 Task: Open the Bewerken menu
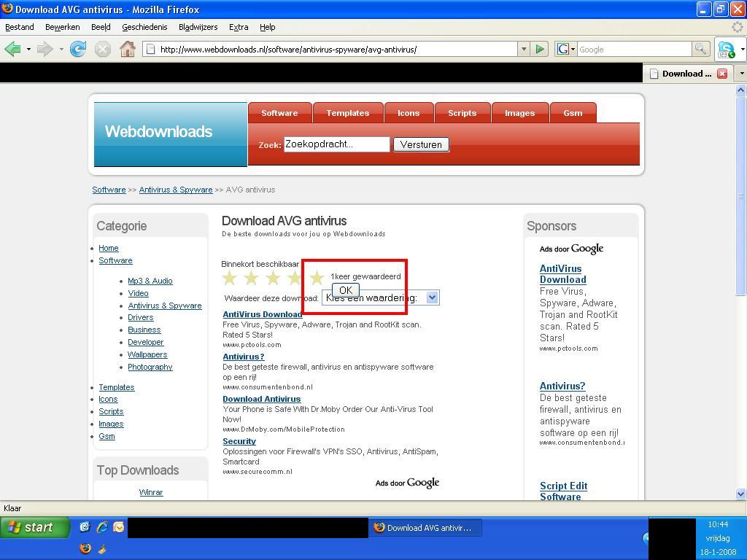click(x=63, y=27)
